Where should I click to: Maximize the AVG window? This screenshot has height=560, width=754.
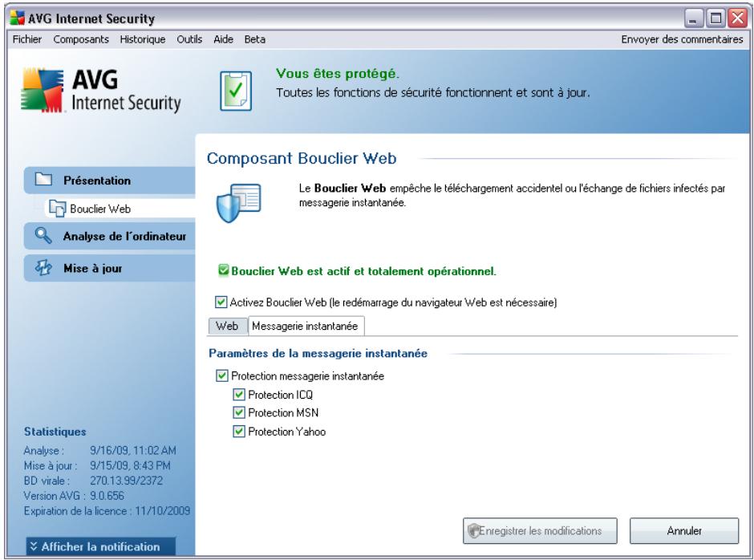point(715,18)
